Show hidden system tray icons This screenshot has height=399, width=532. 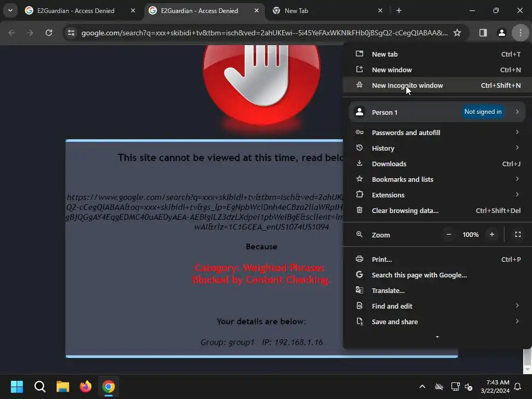pyautogui.click(x=422, y=387)
